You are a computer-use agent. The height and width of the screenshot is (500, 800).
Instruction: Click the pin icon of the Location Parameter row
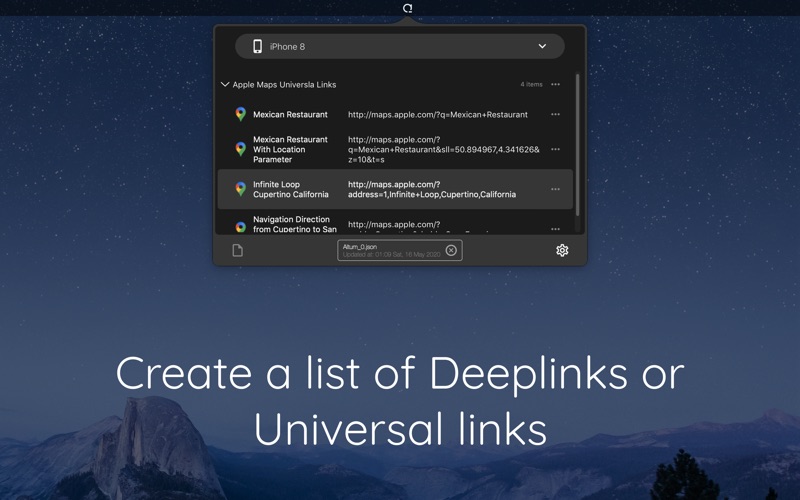click(x=240, y=149)
